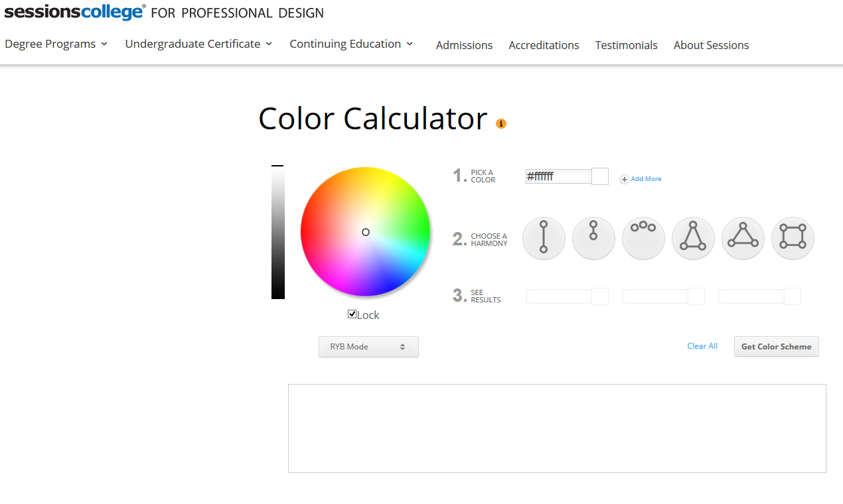
Task: Choose the Monochromatic harmony icon
Action: click(x=593, y=238)
